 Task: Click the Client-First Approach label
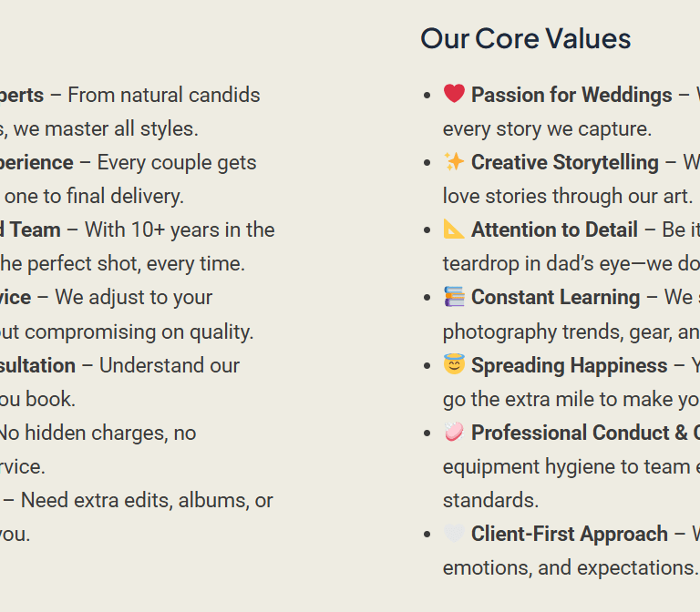click(569, 534)
